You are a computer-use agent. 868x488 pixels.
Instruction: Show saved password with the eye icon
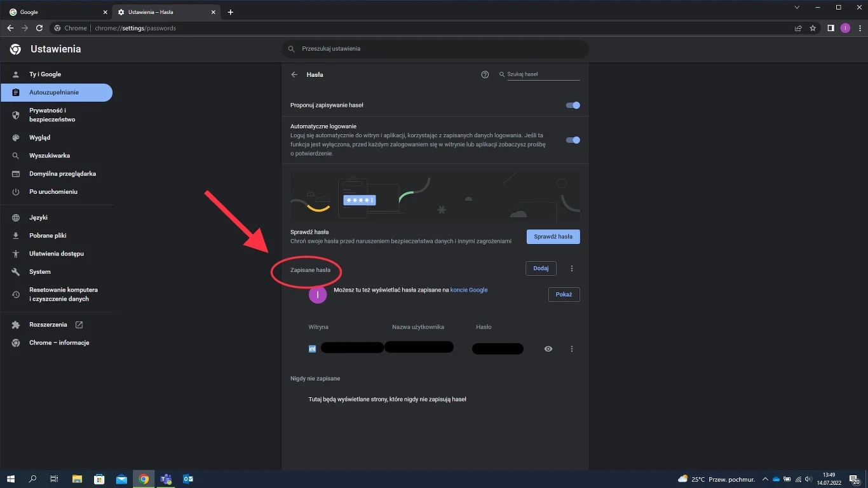click(548, 349)
